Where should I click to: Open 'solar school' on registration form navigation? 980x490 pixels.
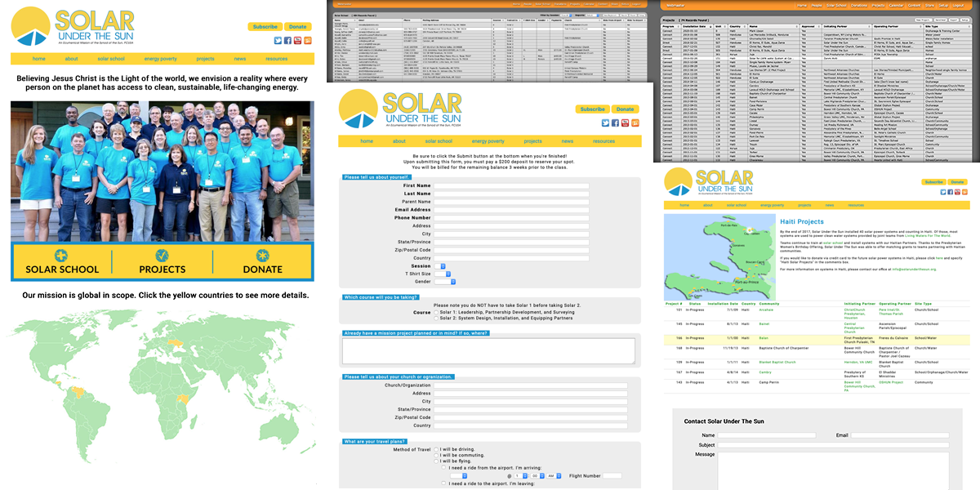(x=438, y=141)
